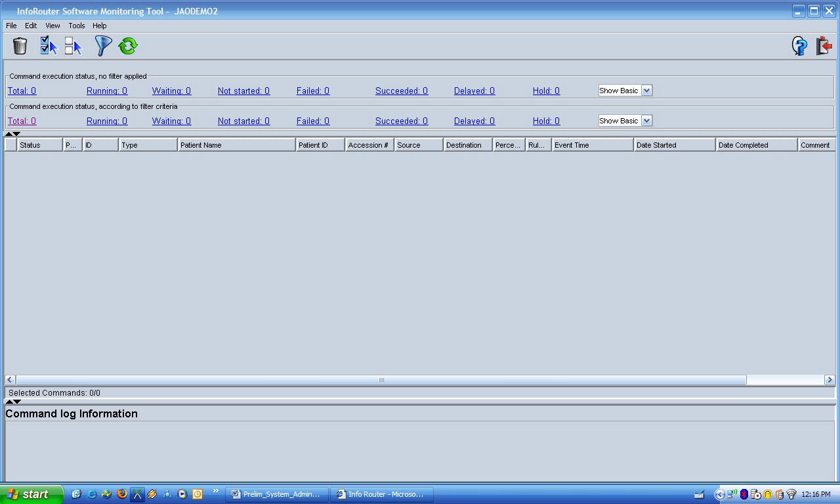The width and height of the screenshot is (840, 504).
Task: Click Type column header
Action: tap(148, 145)
